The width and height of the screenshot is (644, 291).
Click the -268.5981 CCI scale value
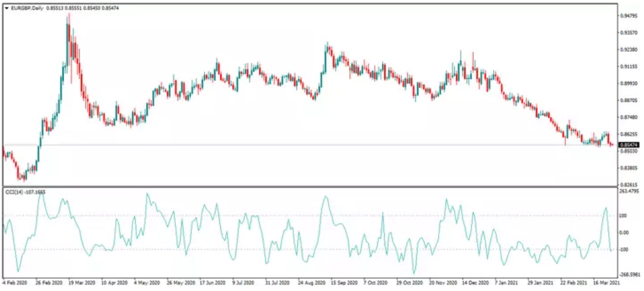click(629, 275)
